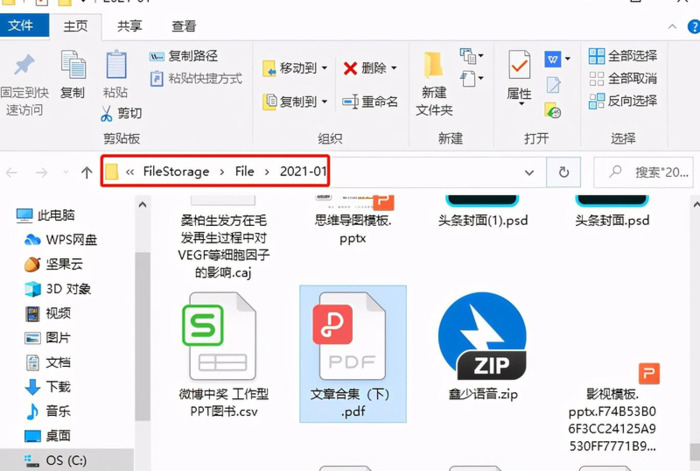The height and width of the screenshot is (471, 700).
Task: Open Music folder in navigation pane
Action: (47, 411)
